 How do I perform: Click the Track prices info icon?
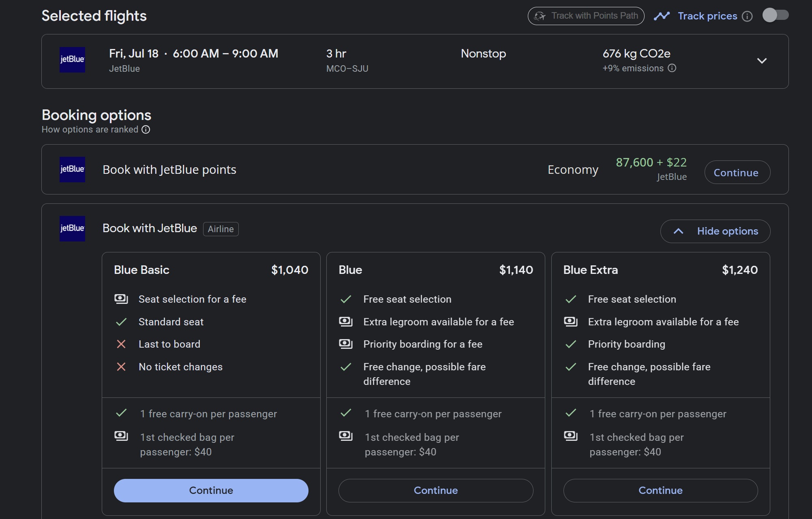(x=747, y=16)
